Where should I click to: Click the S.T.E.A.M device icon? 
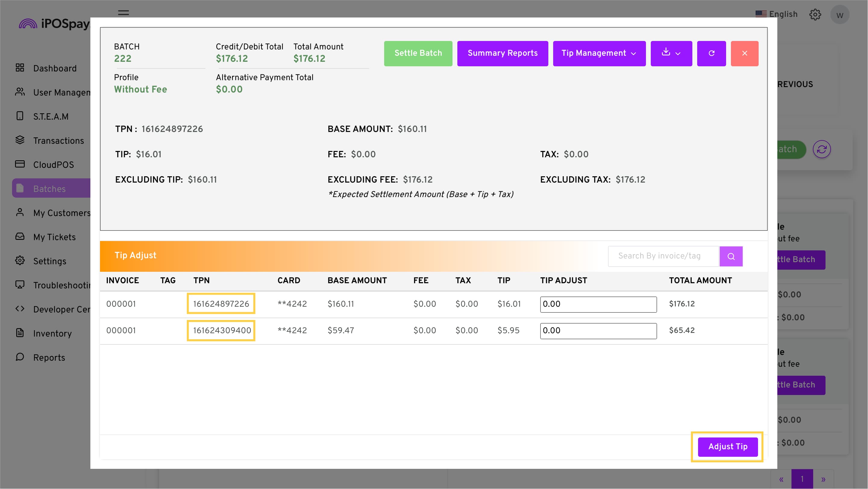(20, 116)
